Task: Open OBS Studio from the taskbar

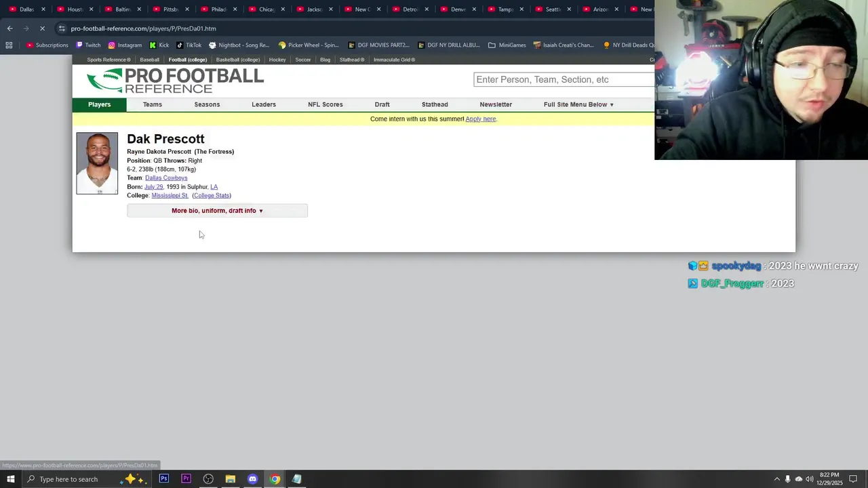Action: click(x=208, y=479)
